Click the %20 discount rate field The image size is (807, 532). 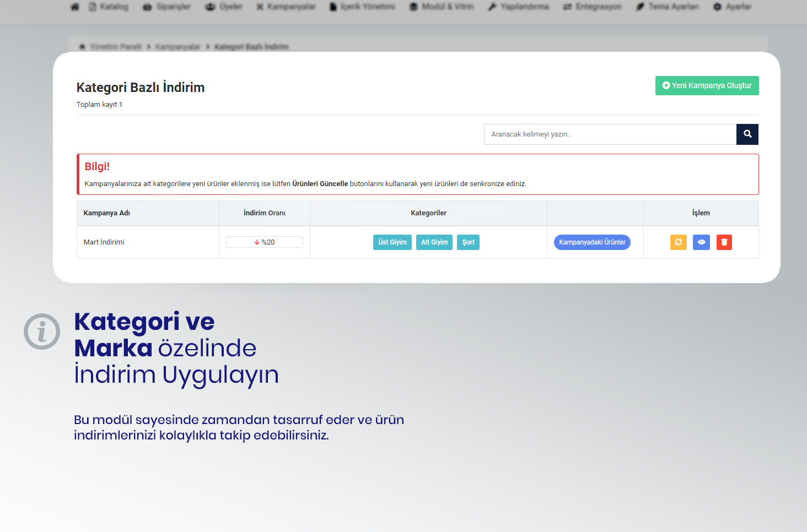pyautogui.click(x=265, y=242)
